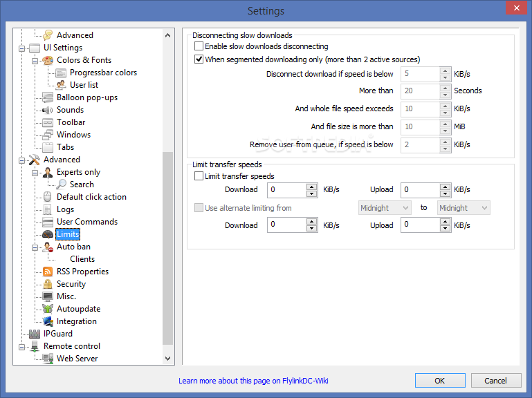Viewport: 532px width, 398px height.
Task: Click the settings tree scroll down arrow
Action: (167, 359)
